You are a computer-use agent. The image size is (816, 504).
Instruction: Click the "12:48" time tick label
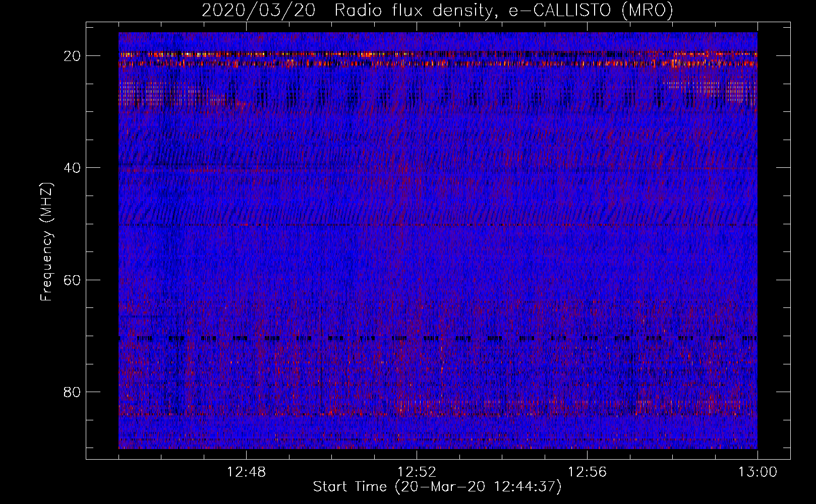point(247,472)
